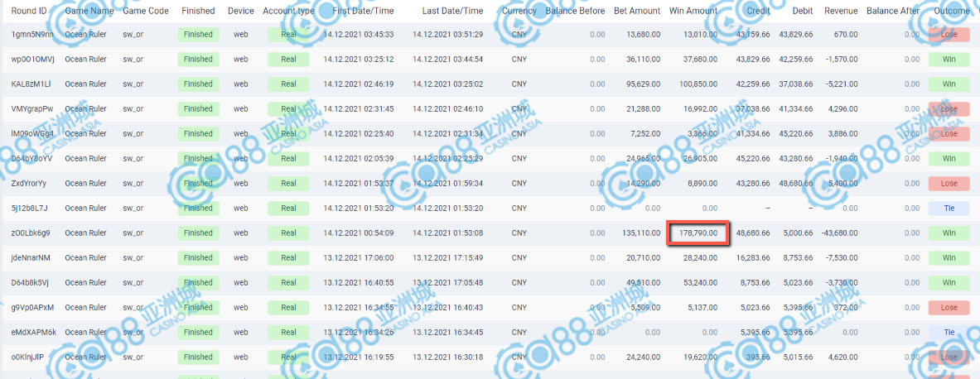The height and width of the screenshot is (379, 980).
Task: Click bet amount 95,629.00
Action: tap(643, 84)
